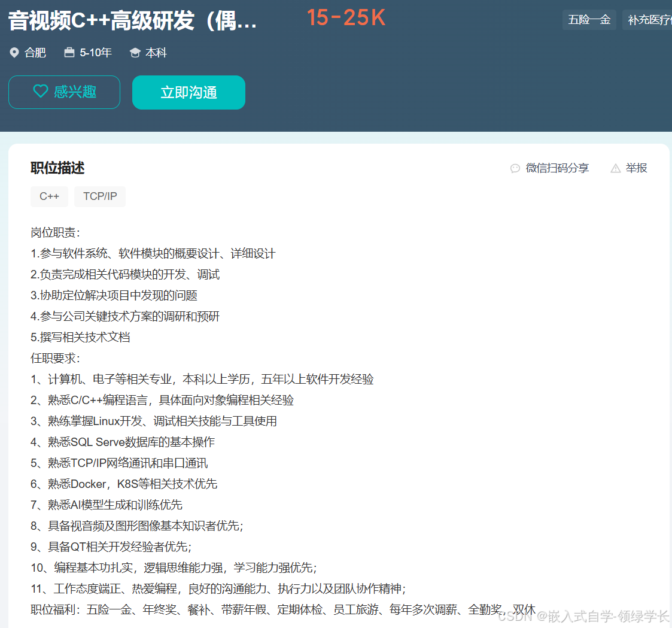Click the salary text 15-25K
The image size is (672, 628).
click(x=346, y=18)
